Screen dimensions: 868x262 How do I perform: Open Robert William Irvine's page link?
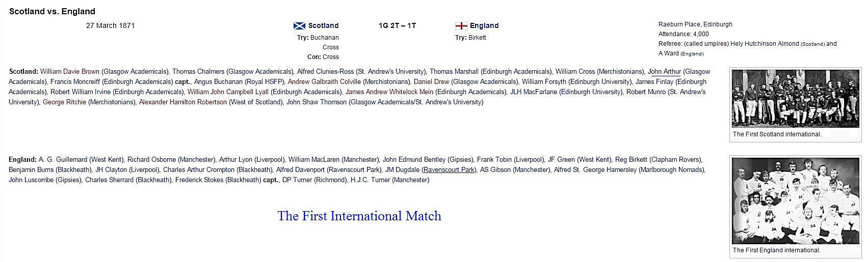pyautogui.click(x=81, y=92)
